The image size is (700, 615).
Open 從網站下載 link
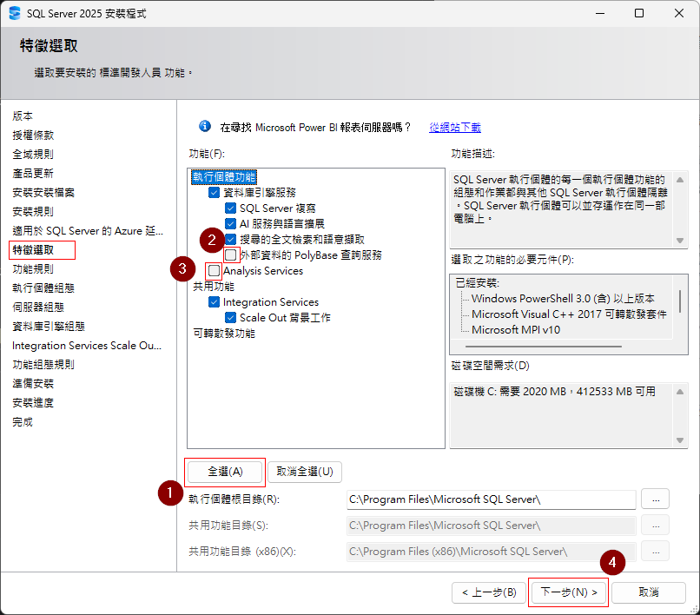coord(455,128)
